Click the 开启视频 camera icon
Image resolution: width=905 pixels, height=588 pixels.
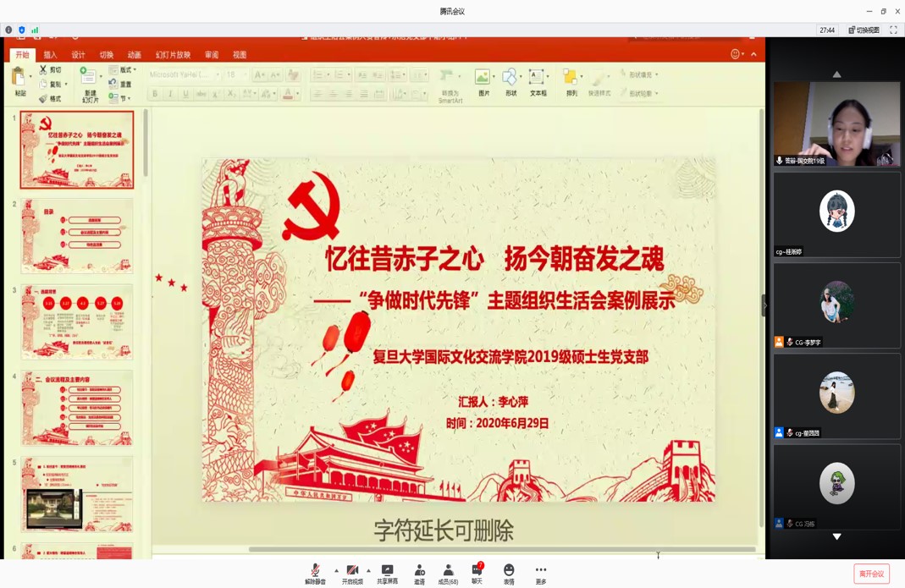[352, 569]
